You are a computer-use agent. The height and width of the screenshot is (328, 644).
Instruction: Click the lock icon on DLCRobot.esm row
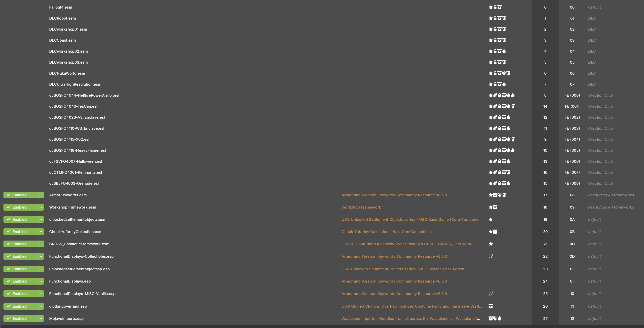click(x=495, y=18)
